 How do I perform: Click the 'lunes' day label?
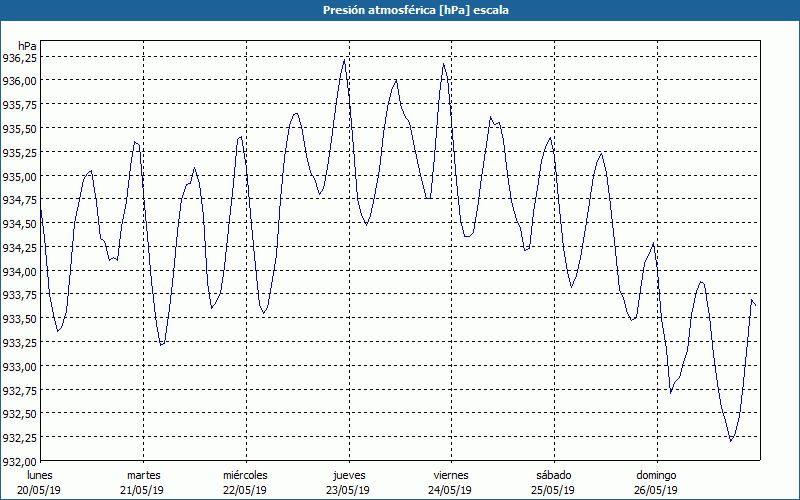pos(40,475)
